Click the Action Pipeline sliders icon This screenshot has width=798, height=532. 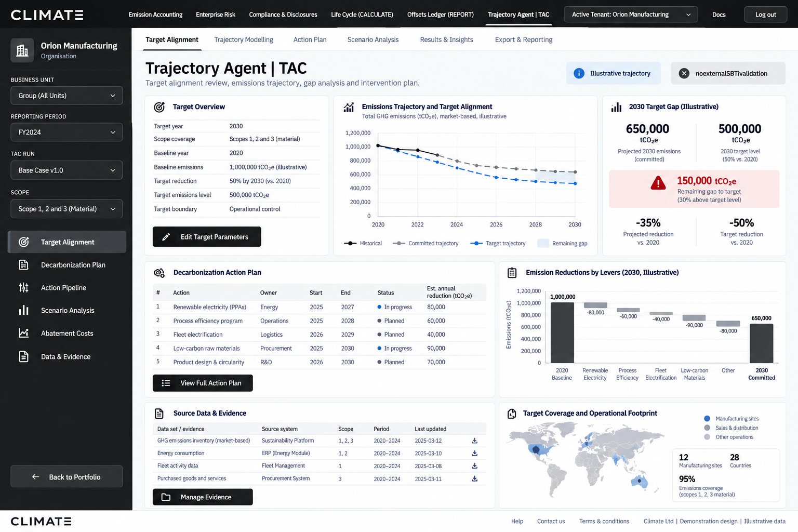tap(23, 287)
